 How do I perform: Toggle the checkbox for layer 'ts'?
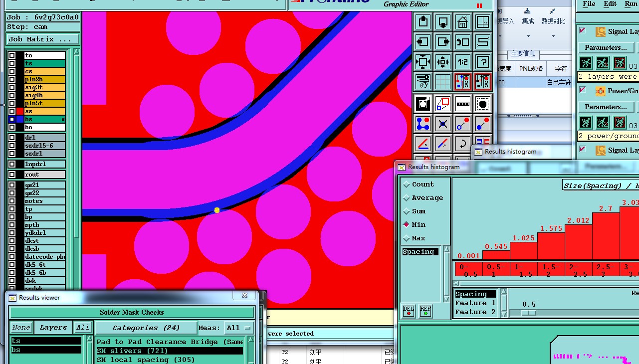coord(12,63)
